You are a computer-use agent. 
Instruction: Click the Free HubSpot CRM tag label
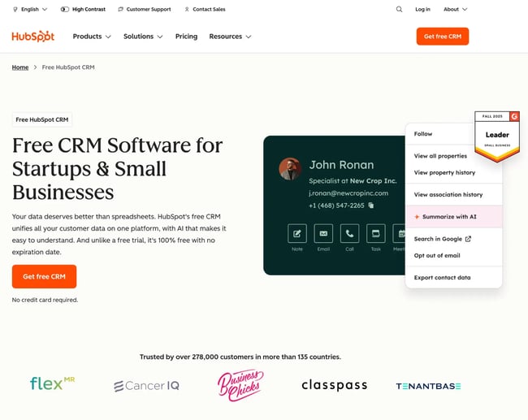coord(42,119)
